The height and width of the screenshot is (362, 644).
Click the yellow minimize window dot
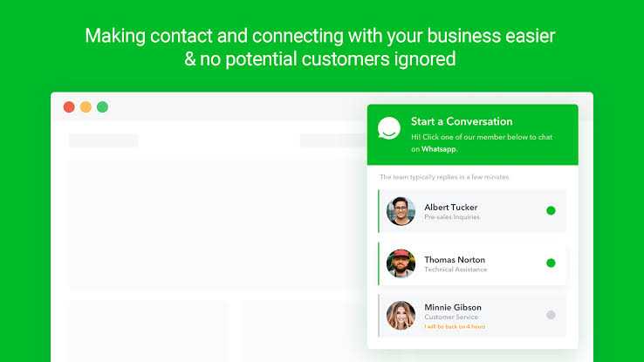pos(86,107)
